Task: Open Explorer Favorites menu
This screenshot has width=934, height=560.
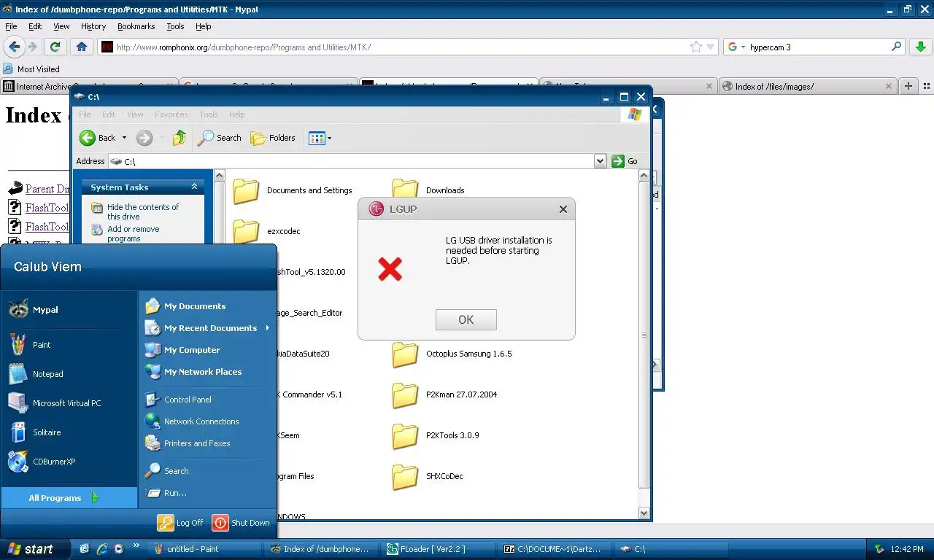Action: (x=171, y=114)
